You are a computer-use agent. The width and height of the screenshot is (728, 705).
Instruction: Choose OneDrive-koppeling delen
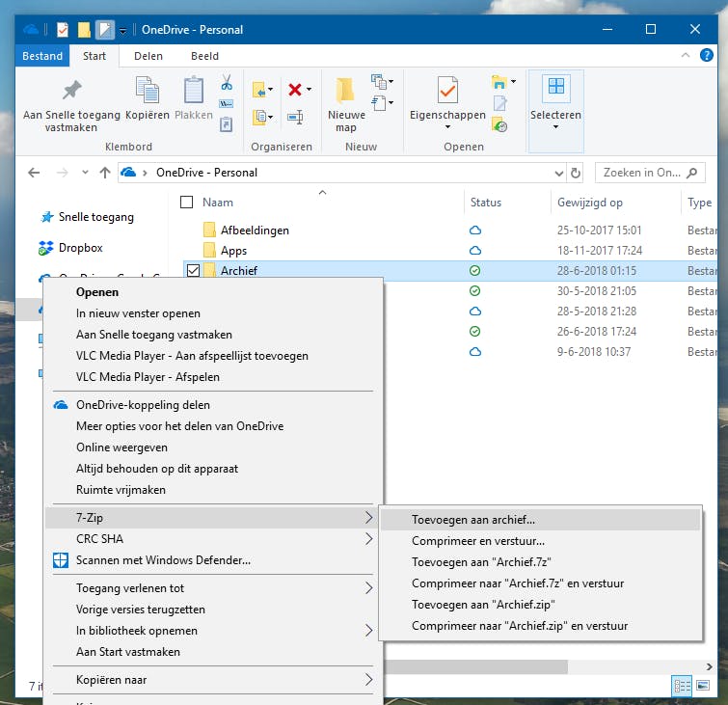point(143,405)
